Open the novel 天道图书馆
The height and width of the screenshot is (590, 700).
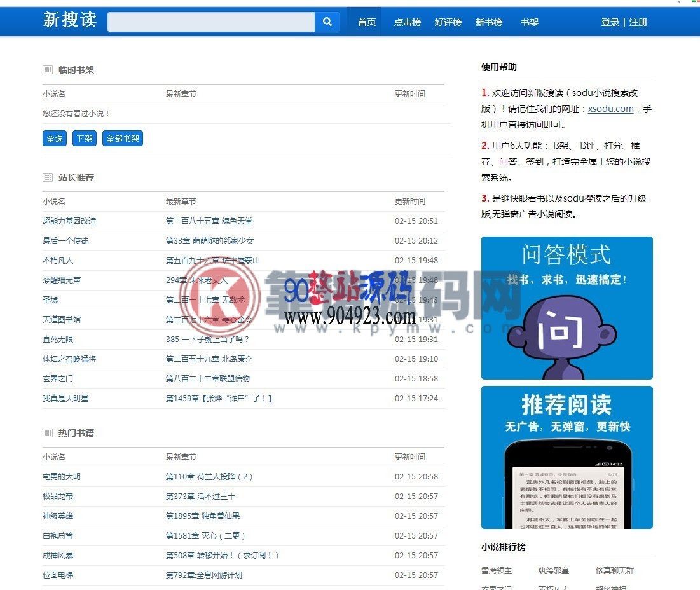pyautogui.click(x=62, y=320)
